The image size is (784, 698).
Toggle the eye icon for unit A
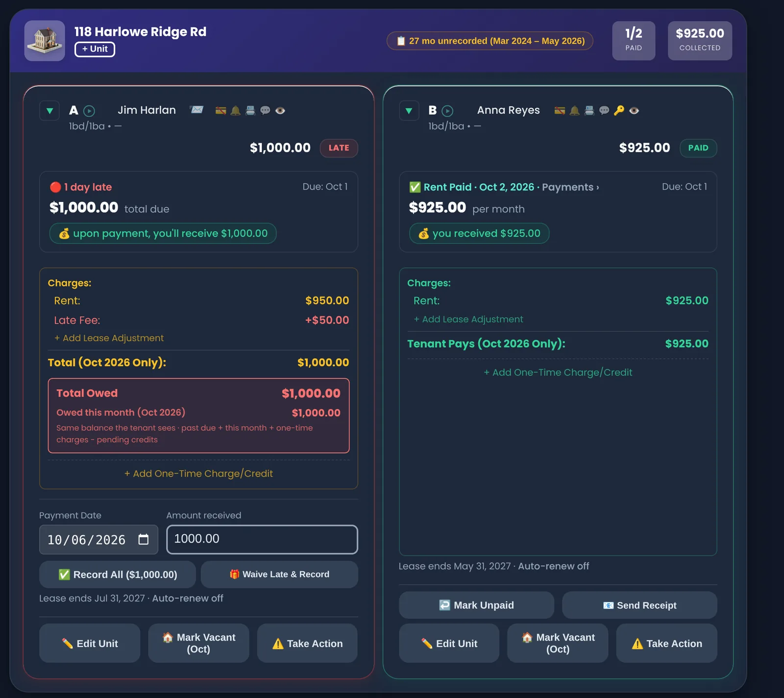tap(280, 111)
